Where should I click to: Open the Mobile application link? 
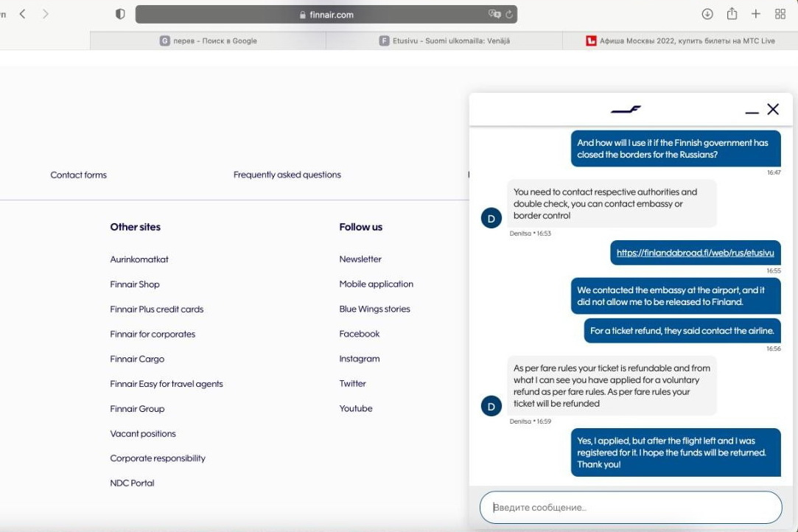[376, 284]
